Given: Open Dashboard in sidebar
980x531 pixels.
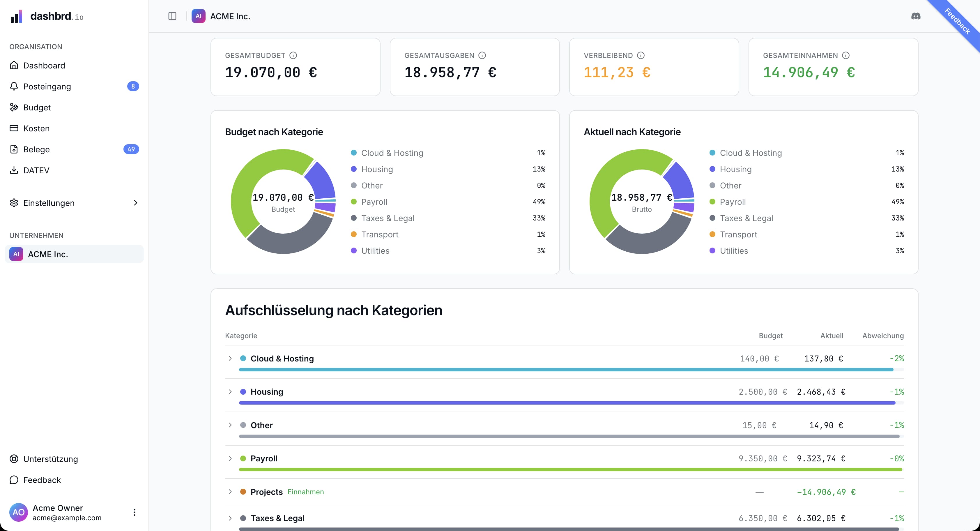Looking at the screenshot, I should tap(74, 66).
